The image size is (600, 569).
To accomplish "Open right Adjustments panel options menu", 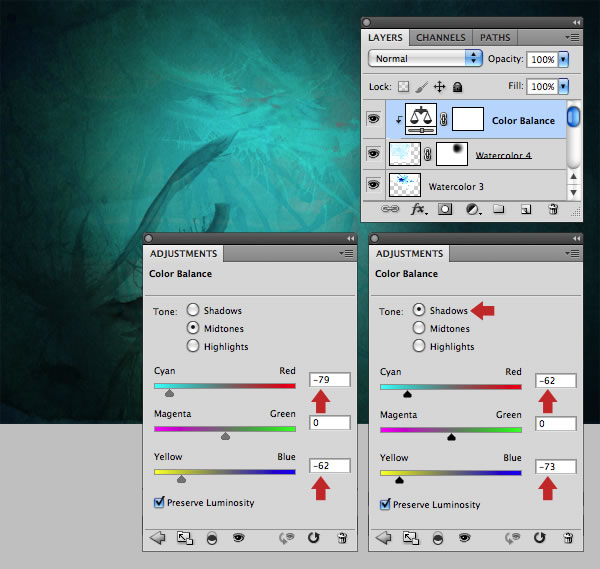I will (572, 253).
